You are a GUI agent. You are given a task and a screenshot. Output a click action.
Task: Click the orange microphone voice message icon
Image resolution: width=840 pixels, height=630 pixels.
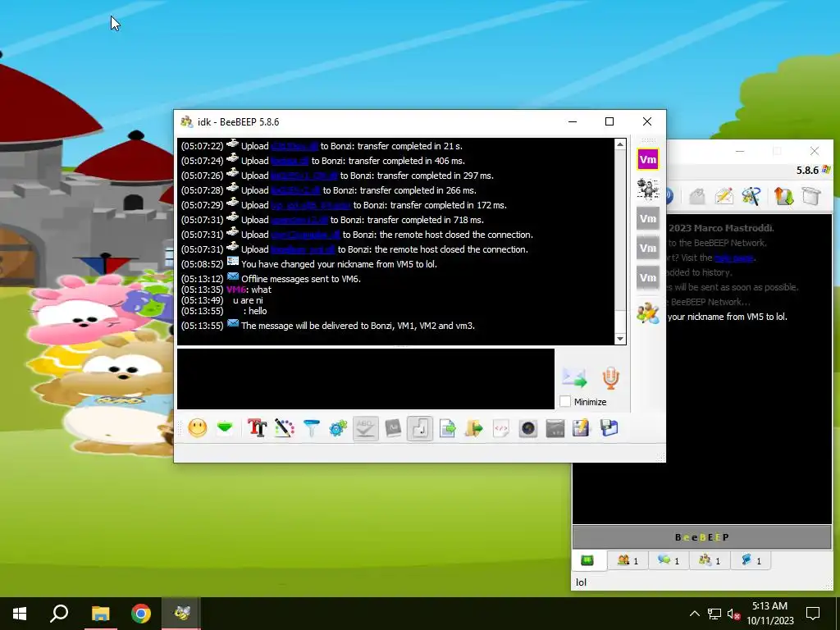pos(610,377)
